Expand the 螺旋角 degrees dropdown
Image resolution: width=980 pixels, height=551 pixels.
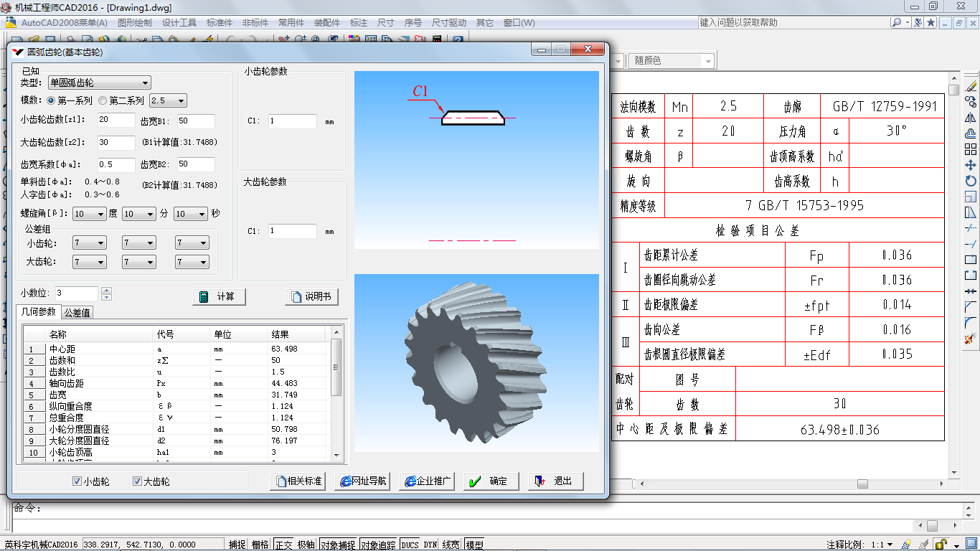(x=89, y=214)
